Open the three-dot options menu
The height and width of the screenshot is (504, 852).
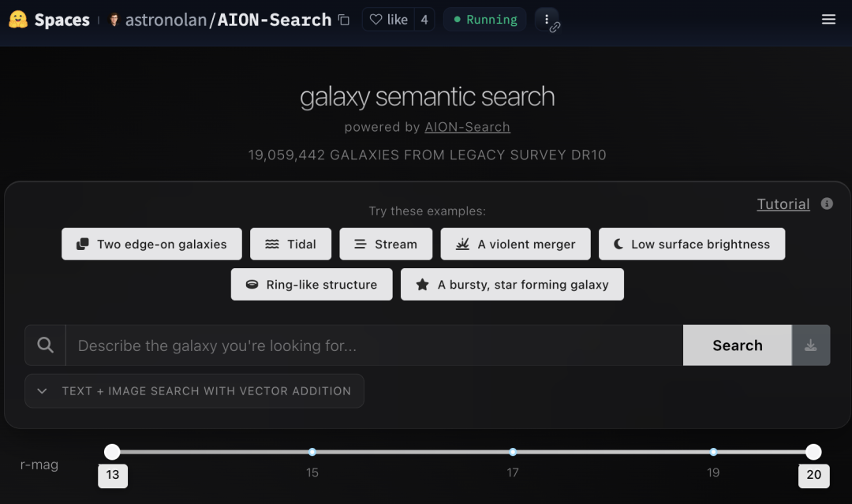pos(547,20)
